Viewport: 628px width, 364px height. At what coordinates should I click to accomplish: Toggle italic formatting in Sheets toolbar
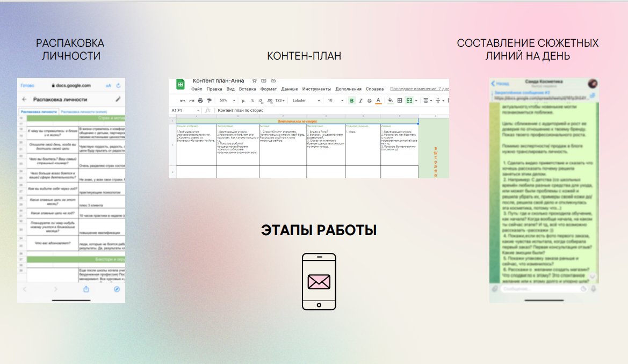coord(361,100)
